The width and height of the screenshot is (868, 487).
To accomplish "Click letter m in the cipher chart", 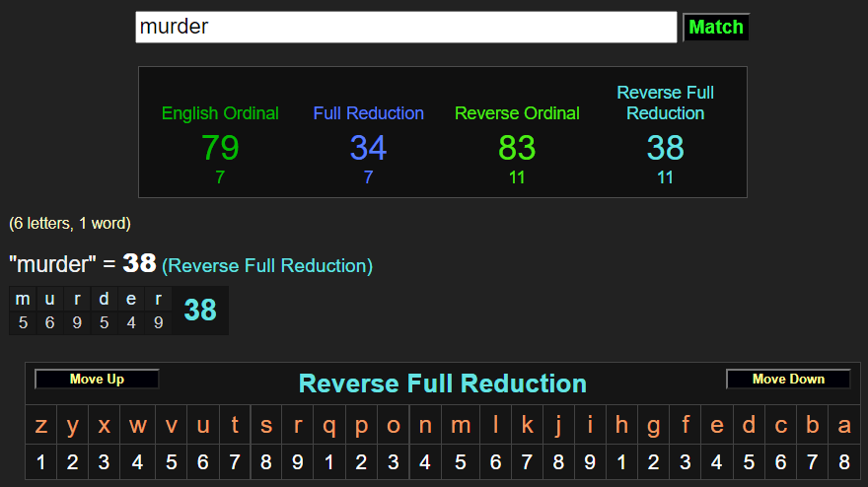I will tap(461, 426).
